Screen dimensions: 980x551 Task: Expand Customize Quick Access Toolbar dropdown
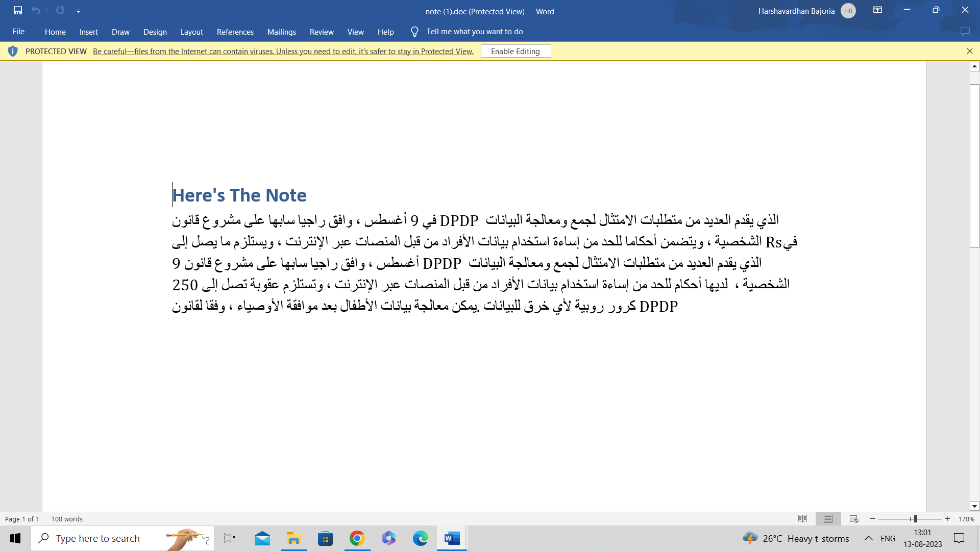pyautogui.click(x=78, y=11)
